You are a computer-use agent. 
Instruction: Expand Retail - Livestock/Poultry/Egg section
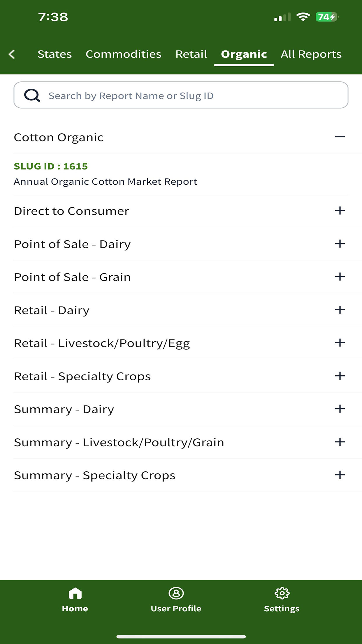pyautogui.click(x=181, y=343)
